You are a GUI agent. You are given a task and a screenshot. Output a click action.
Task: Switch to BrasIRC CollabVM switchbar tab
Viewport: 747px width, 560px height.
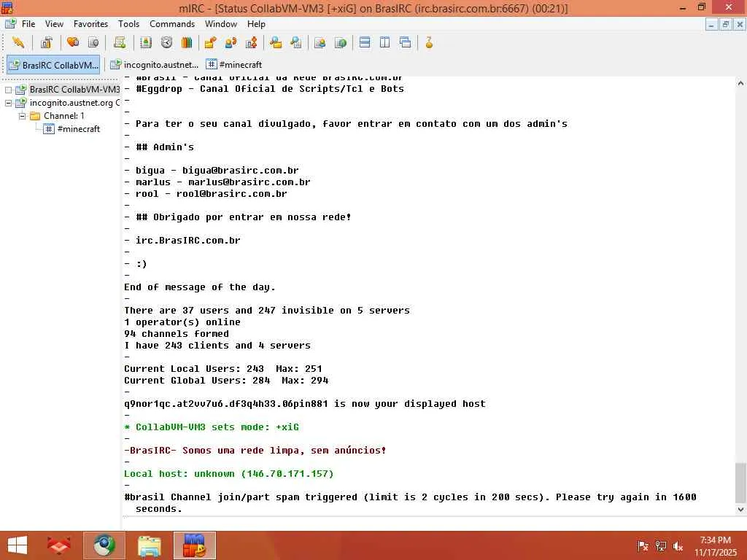click(x=53, y=65)
